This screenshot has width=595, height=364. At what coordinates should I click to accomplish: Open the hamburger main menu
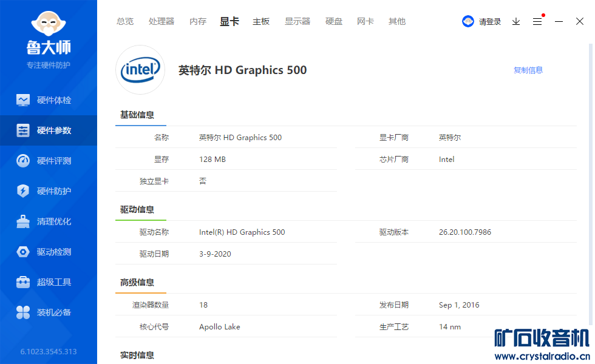tap(537, 21)
